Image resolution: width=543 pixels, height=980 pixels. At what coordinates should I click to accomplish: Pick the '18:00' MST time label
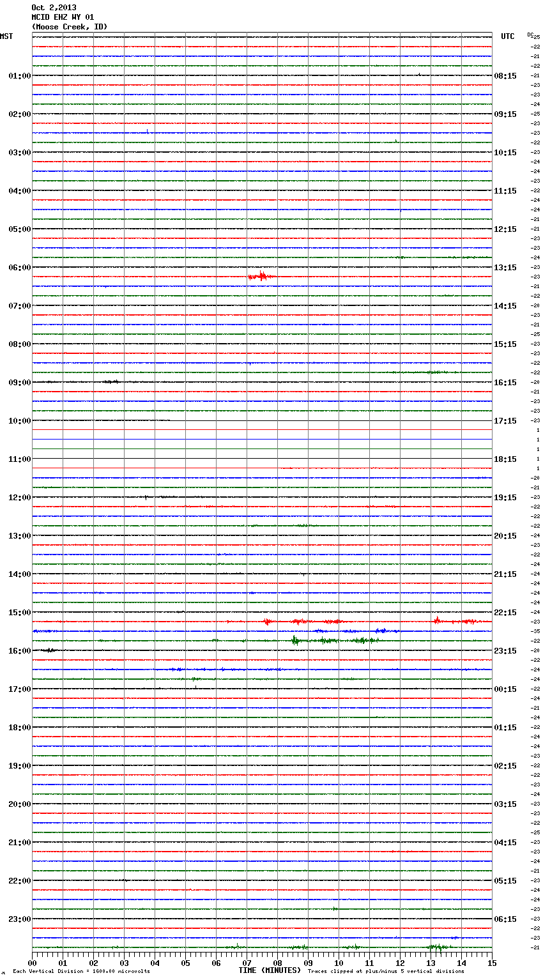pyautogui.click(x=20, y=728)
